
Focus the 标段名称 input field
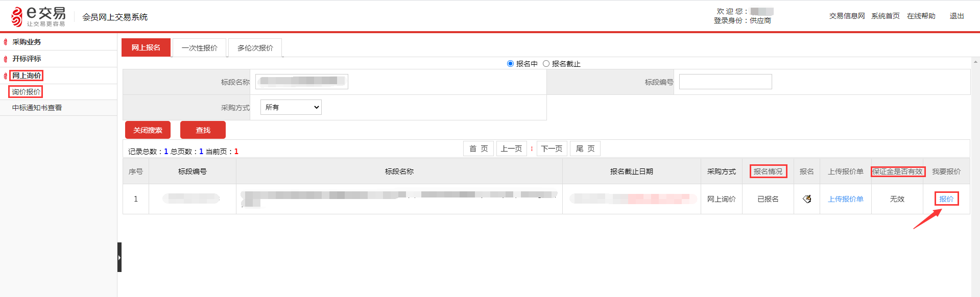pos(302,82)
